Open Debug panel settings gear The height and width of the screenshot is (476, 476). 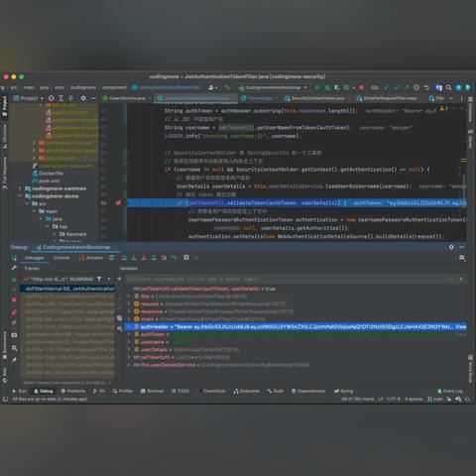[x=451, y=247]
